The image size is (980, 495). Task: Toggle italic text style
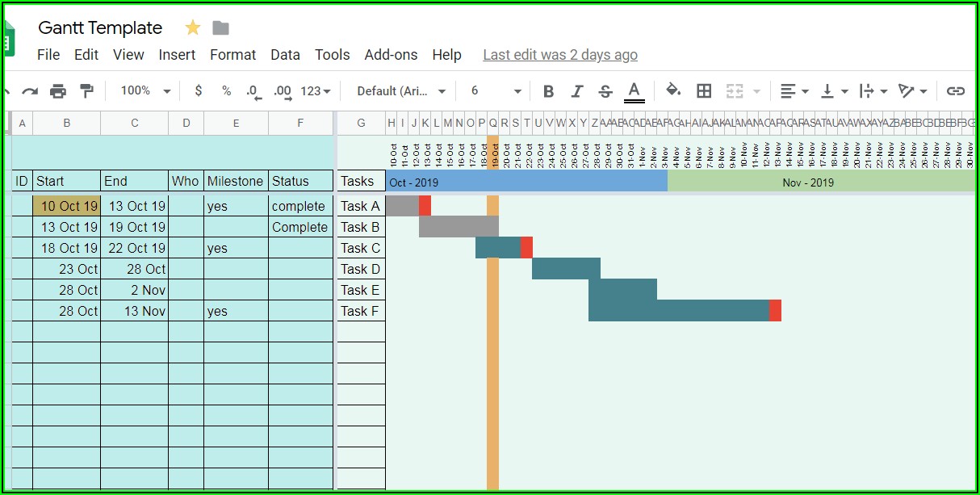(576, 91)
